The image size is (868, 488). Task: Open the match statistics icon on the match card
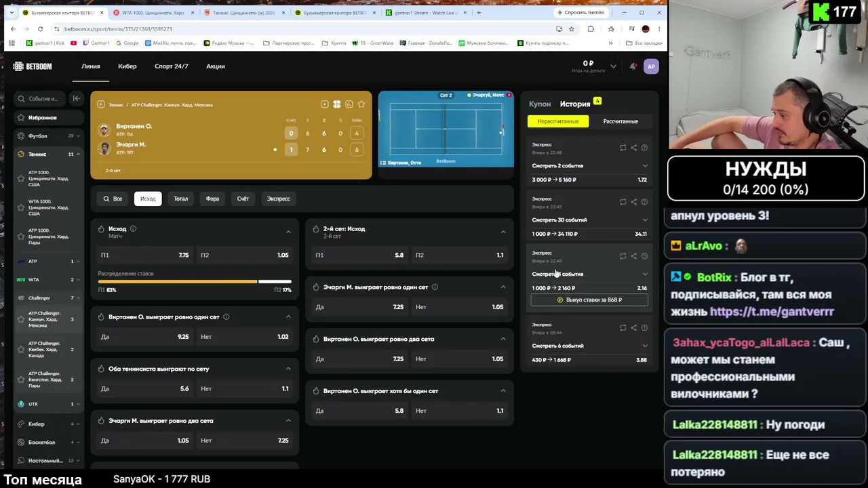(x=349, y=104)
